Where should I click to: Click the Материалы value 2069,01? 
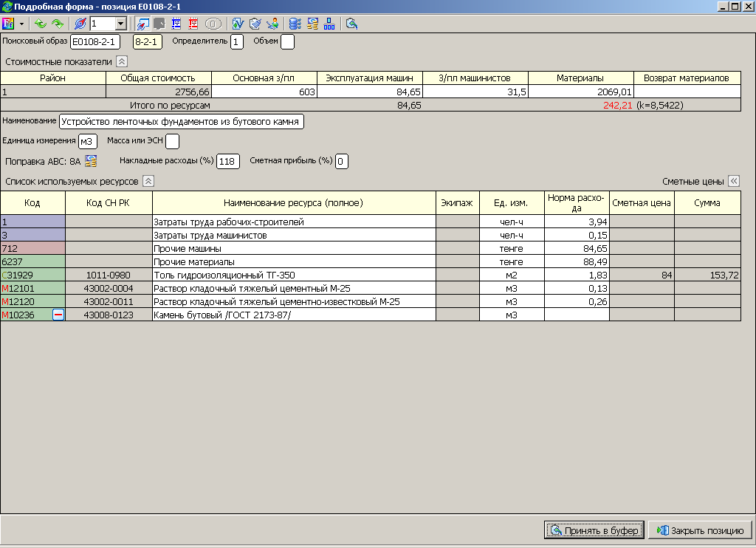(x=580, y=92)
